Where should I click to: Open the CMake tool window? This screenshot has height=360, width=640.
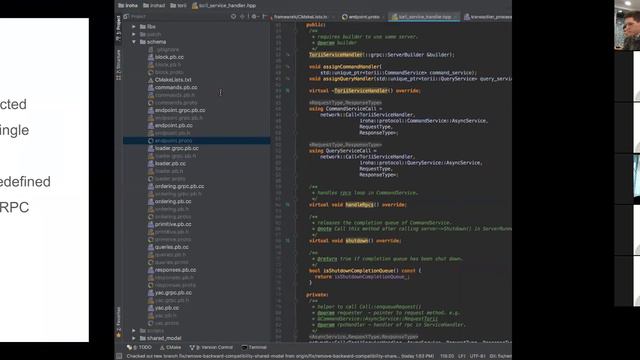171,347
